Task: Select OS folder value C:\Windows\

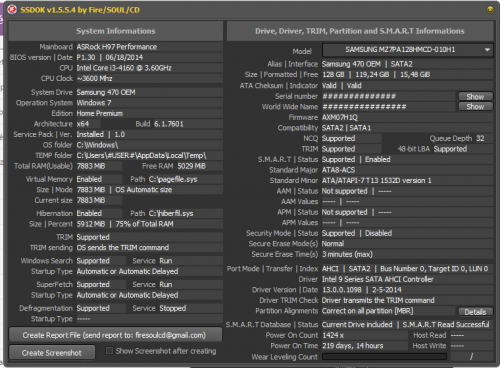Action: pyautogui.click(x=97, y=145)
